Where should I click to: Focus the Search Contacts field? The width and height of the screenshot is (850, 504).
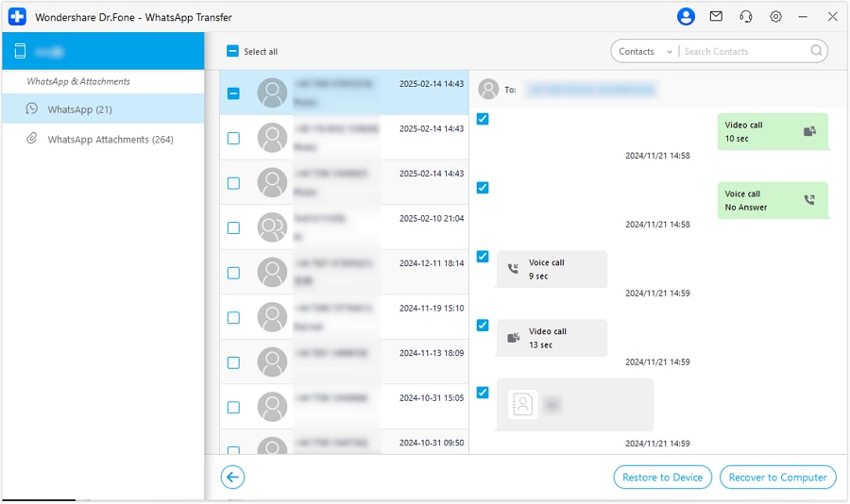coord(745,52)
